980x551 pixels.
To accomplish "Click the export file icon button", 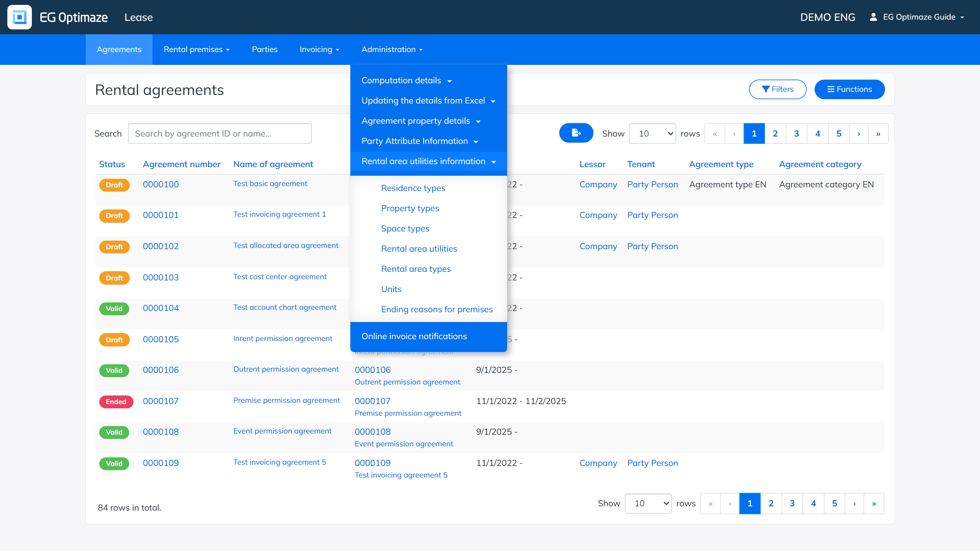I will [576, 133].
